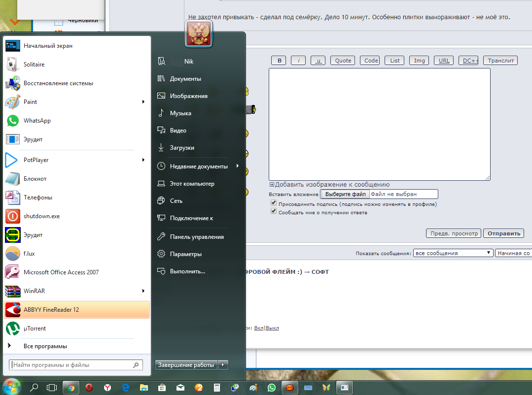This screenshot has width=532, height=395.
Task: Click the Вкл link
Action: 259,328
